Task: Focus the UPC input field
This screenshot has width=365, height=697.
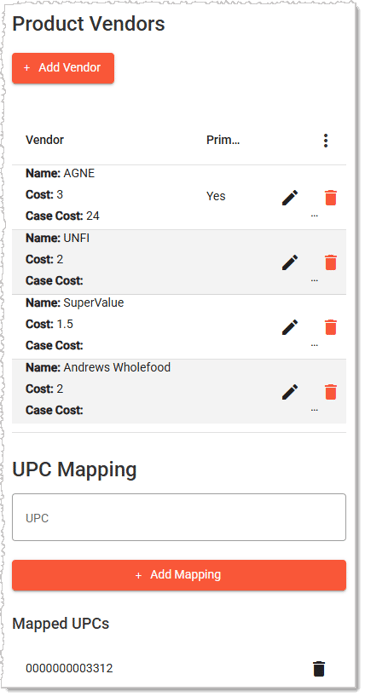Action: (179, 517)
